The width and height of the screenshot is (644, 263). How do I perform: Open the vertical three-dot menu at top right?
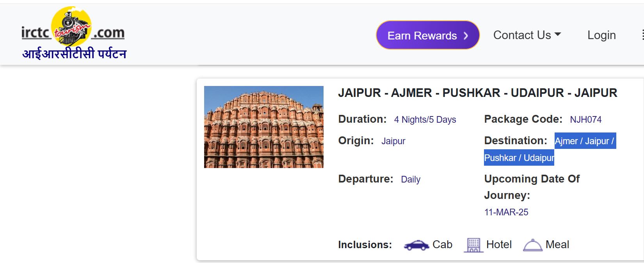point(642,35)
